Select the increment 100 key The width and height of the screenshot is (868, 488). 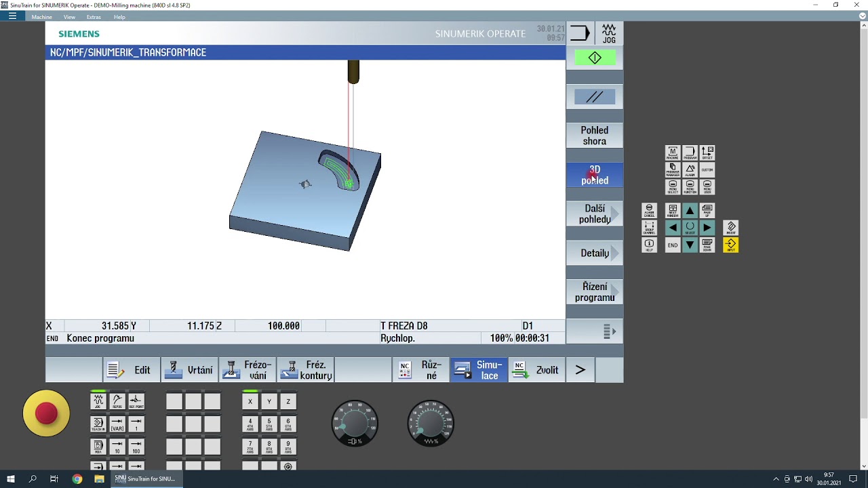(136, 447)
